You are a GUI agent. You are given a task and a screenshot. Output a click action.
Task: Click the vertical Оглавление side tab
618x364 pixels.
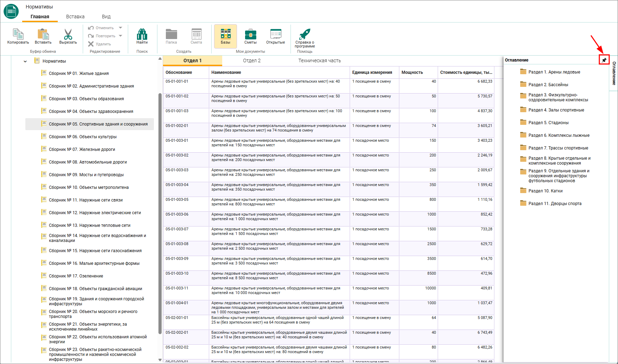(x=614, y=73)
